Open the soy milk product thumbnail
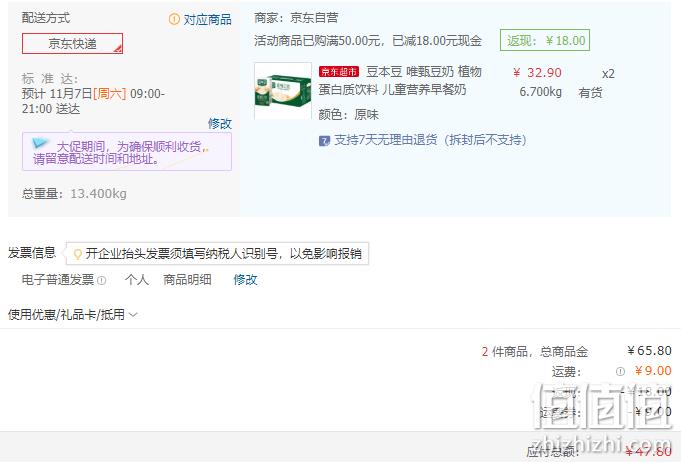This screenshot has width=681, height=462. click(283, 91)
